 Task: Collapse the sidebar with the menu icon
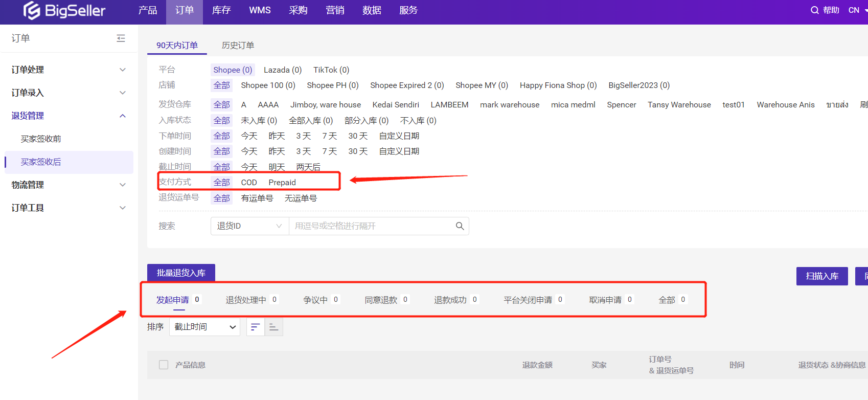coord(121,38)
